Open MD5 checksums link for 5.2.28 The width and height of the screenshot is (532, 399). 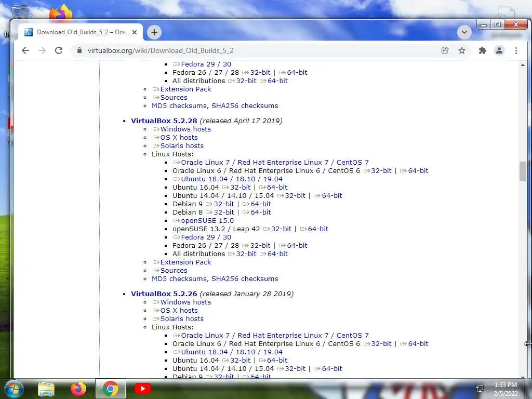tap(179, 279)
